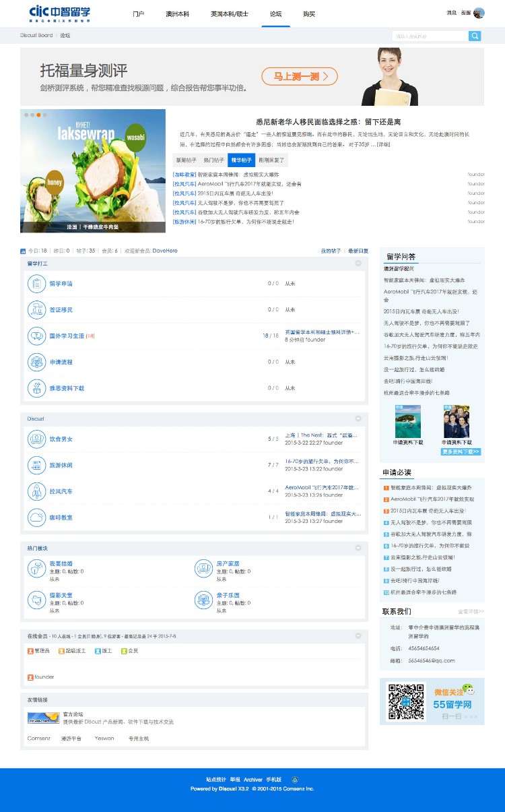The height and width of the screenshot is (812, 505).
Task: Open the 购买 navigation item
Action: (x=309, y=13)
